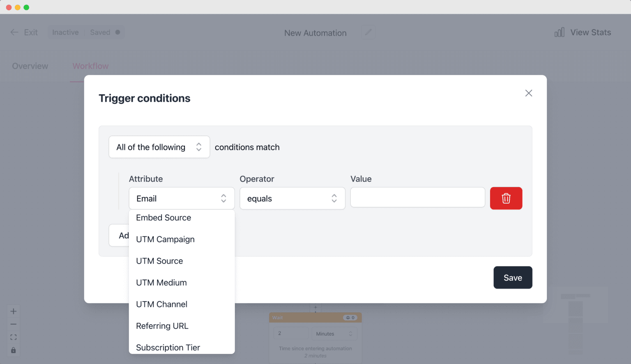Select Embed Source from attribute list
This screenshot has height=364, width=631.
tap(164, 218)
